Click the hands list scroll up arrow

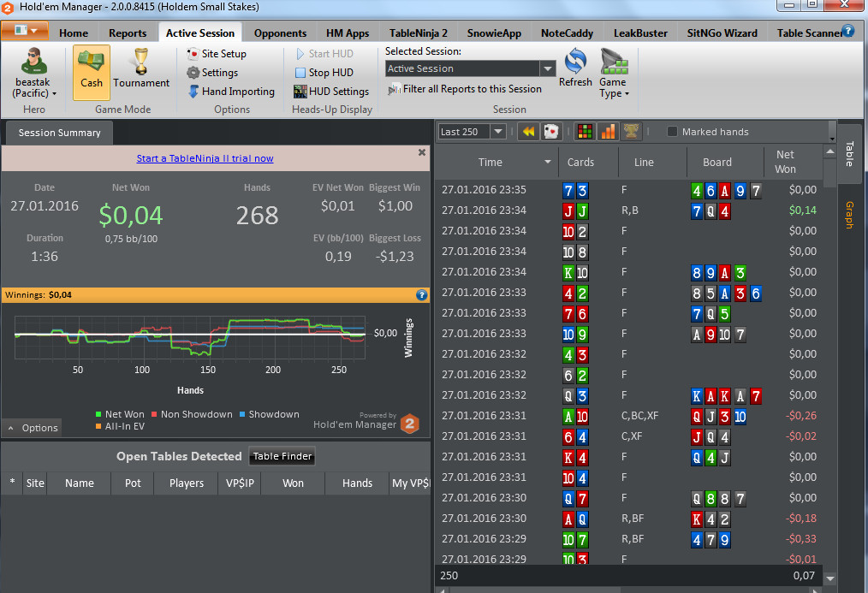tap(829, 151)
